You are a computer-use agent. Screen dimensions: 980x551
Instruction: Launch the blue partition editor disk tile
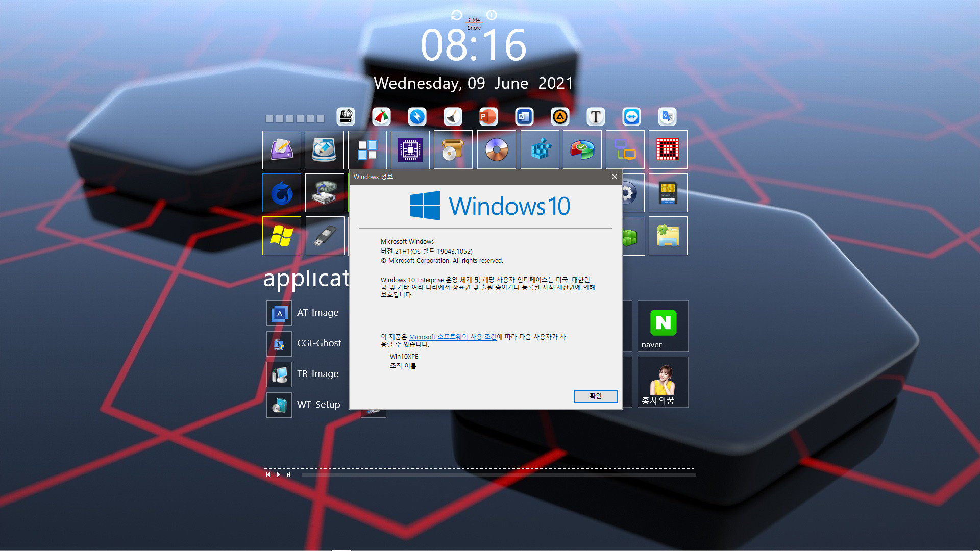tap(324, 150)
